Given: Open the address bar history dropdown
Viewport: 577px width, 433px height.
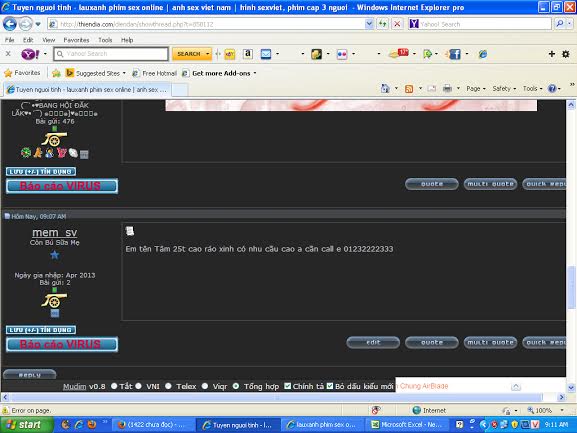Looking at the screenshot, I should tap(369, 24).
